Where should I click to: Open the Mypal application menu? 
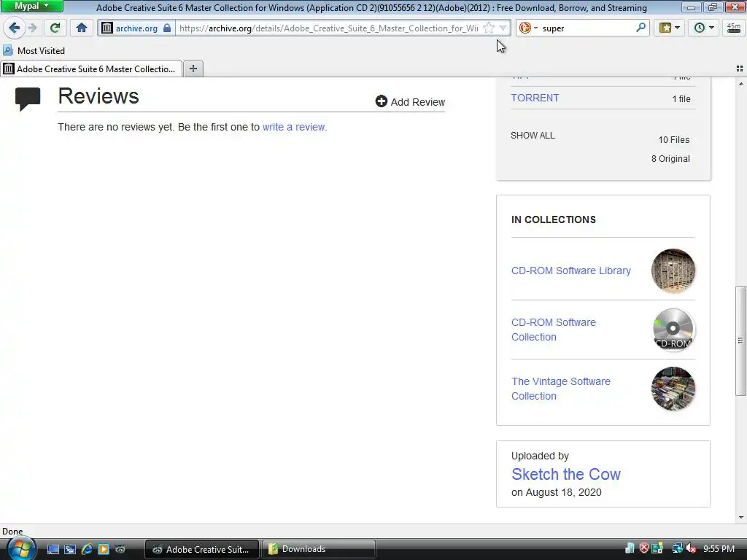coord(32,6)
